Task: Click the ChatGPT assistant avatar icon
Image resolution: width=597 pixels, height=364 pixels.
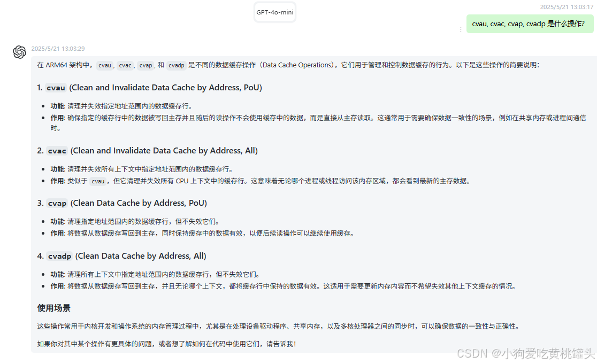Action: point(20,52)
